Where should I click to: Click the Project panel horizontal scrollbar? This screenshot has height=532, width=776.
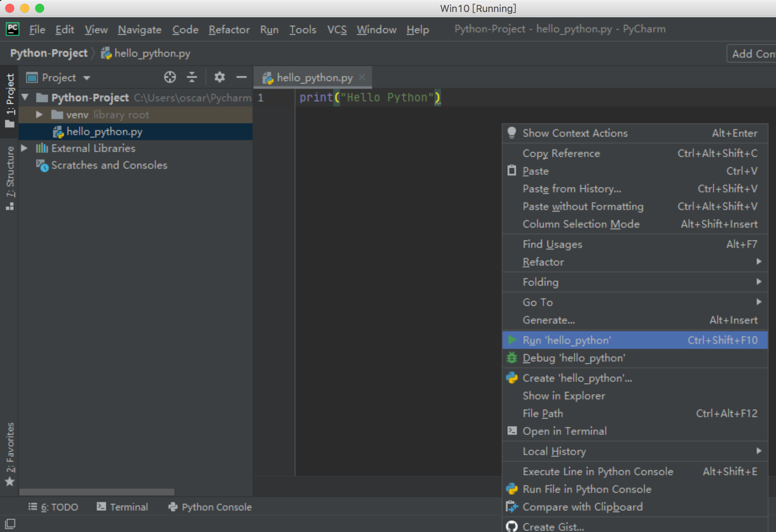coord(97,492)
